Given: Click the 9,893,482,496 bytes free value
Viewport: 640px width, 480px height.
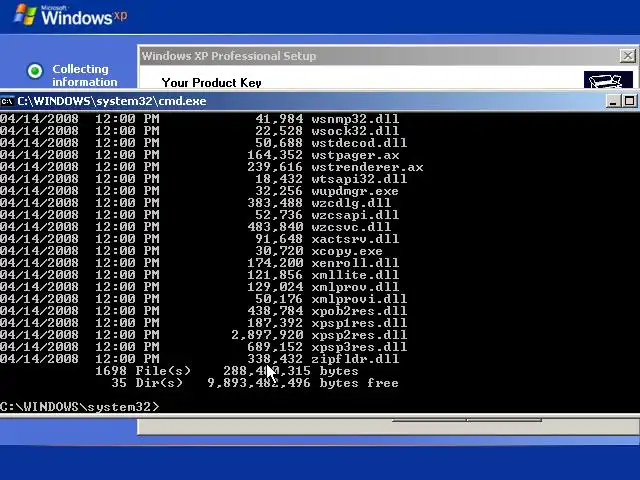Looking at the screenshot, I should pos(303,383).
